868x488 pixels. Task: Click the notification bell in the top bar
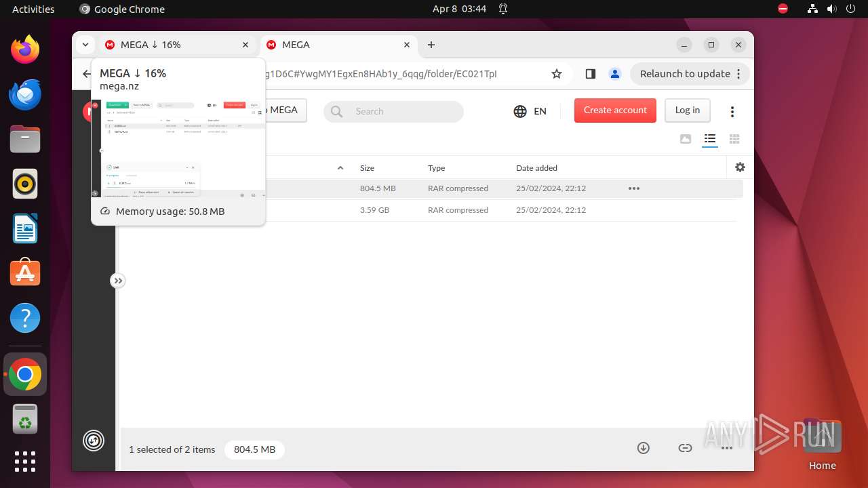[x=503, y=9]
